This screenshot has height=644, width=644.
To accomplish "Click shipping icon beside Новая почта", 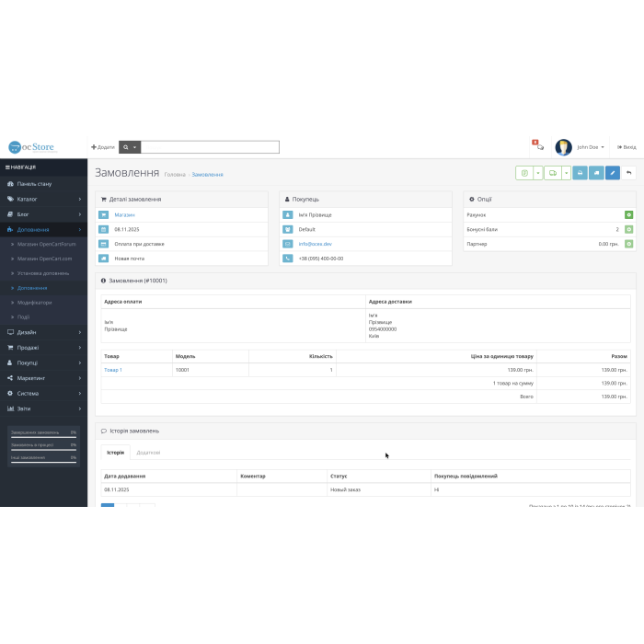I will pos(103,259).
